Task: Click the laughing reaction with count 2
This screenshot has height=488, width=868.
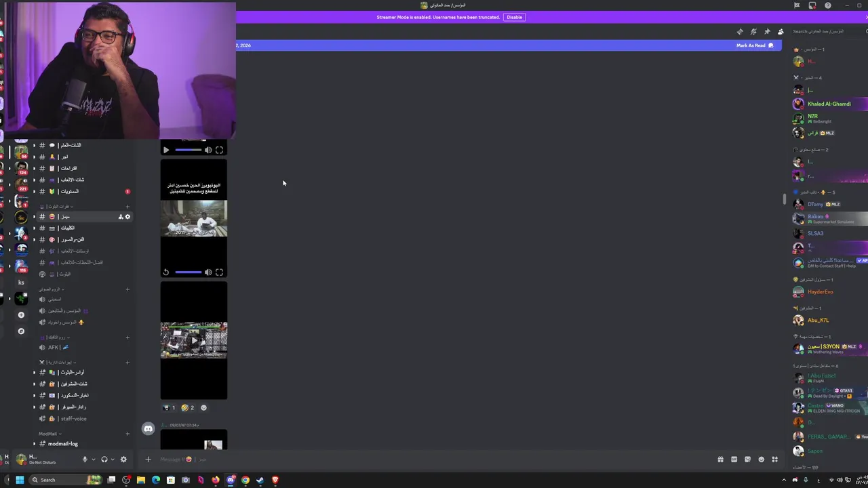Action: point(188,407)
